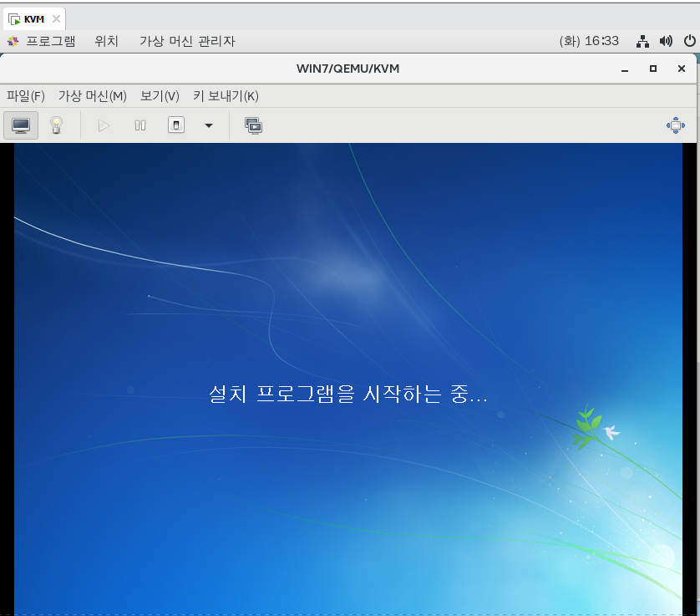Click the Shut down power button

(x=176, y=125)
